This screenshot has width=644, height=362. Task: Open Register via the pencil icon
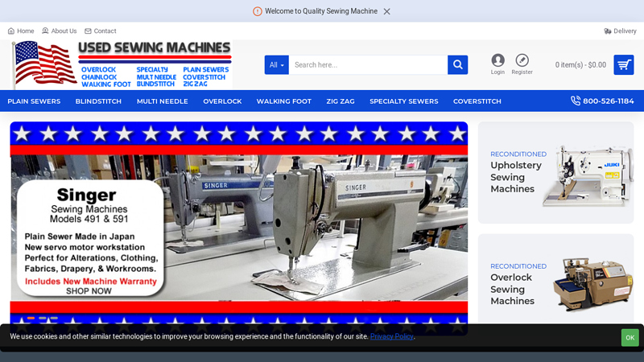click(x=522, y=64)
